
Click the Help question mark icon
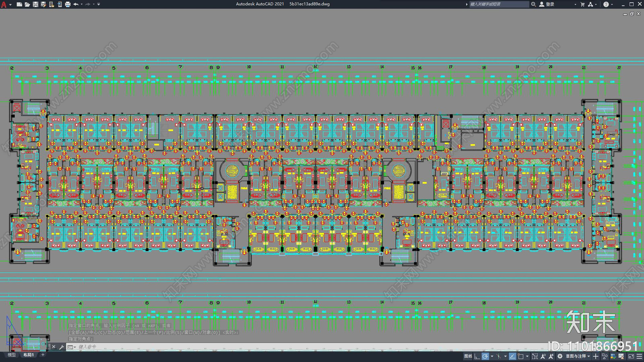[x=606, y=4]
